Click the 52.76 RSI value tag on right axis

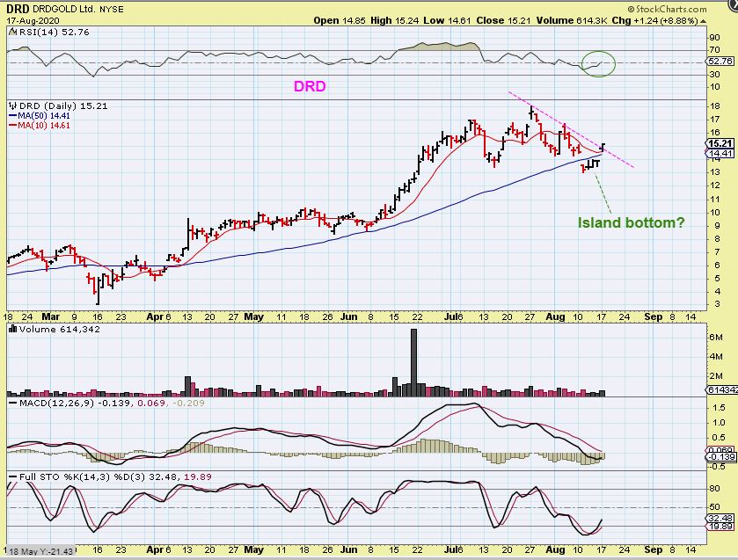tap(720, 62)
